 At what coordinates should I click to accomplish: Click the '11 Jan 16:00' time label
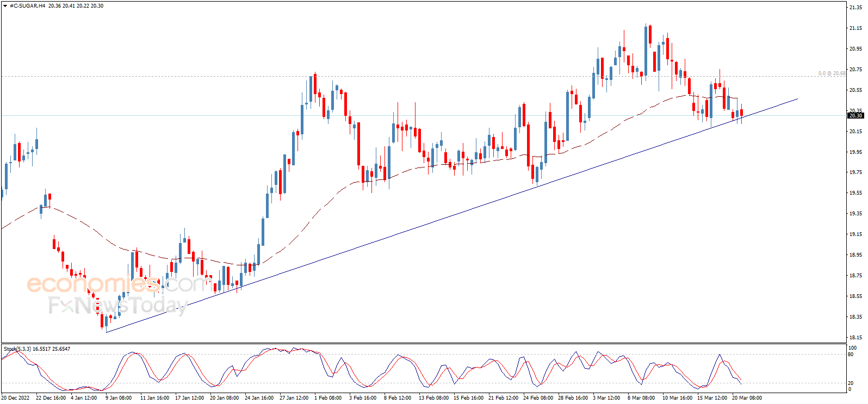coord(154,398)
